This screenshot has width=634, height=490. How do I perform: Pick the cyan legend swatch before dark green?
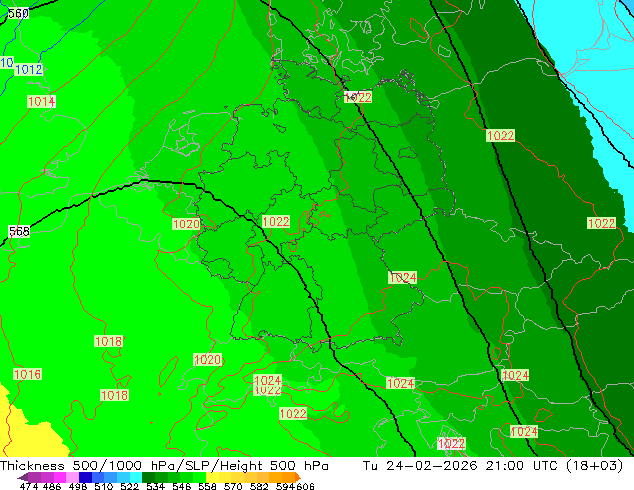point(136,477)
